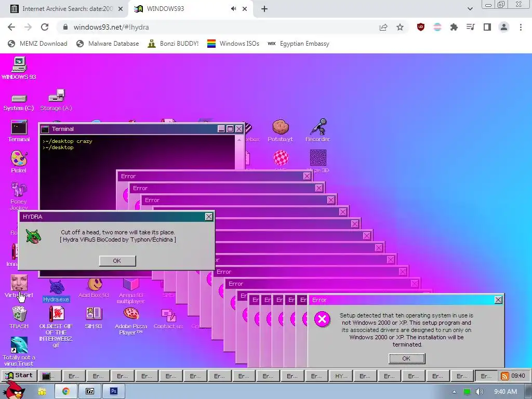Close the front Error dialog window
The image size is (532, 399).
click(x=498, y=300)
